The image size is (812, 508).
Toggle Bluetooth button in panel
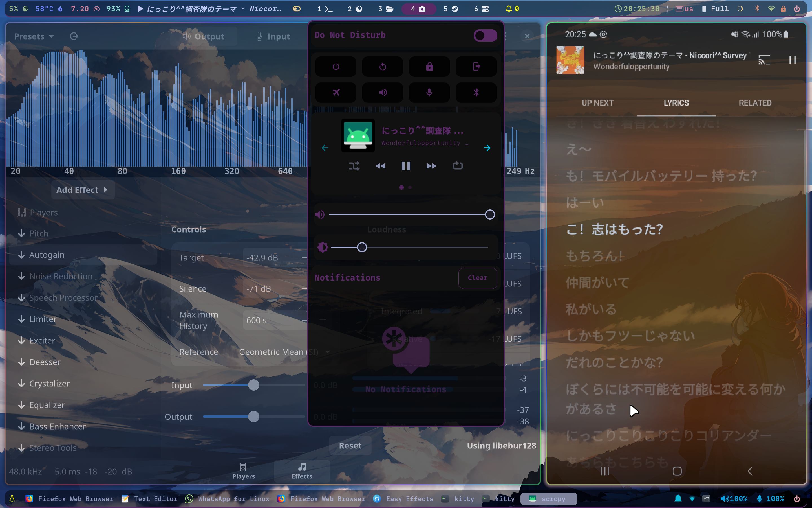point(476,92)
